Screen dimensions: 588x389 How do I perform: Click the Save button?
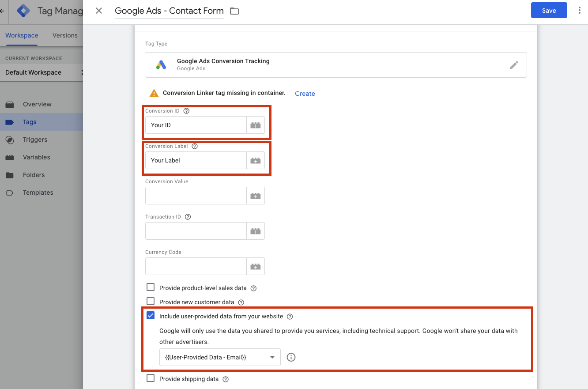pyautogui.click(x=549, y=11)
